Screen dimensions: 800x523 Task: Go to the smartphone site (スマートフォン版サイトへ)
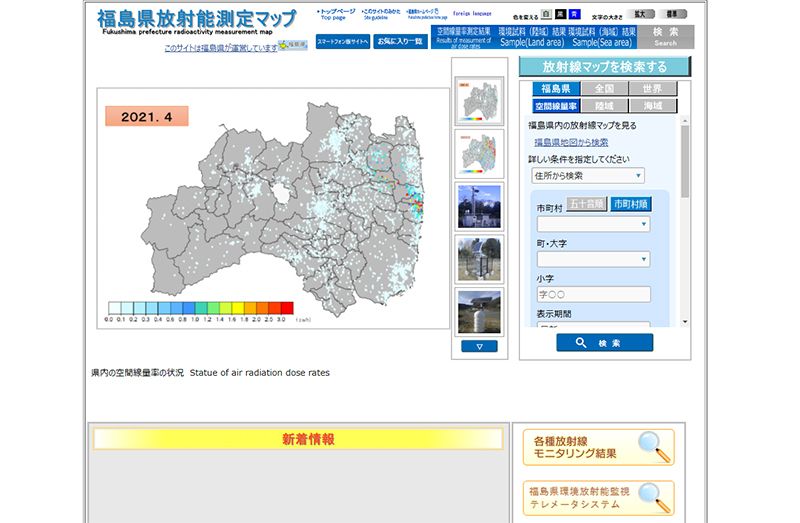342,41
